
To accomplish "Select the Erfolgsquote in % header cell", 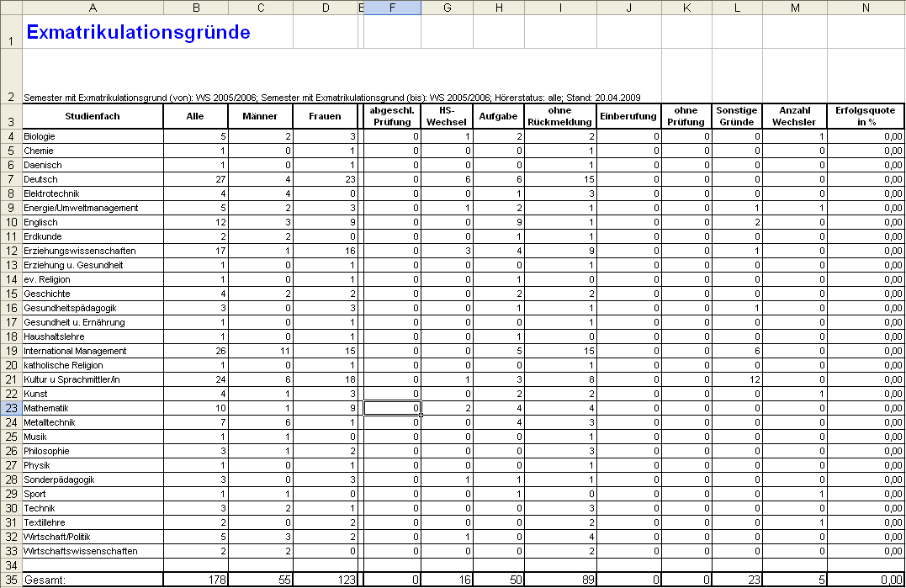I will (866, 116).
